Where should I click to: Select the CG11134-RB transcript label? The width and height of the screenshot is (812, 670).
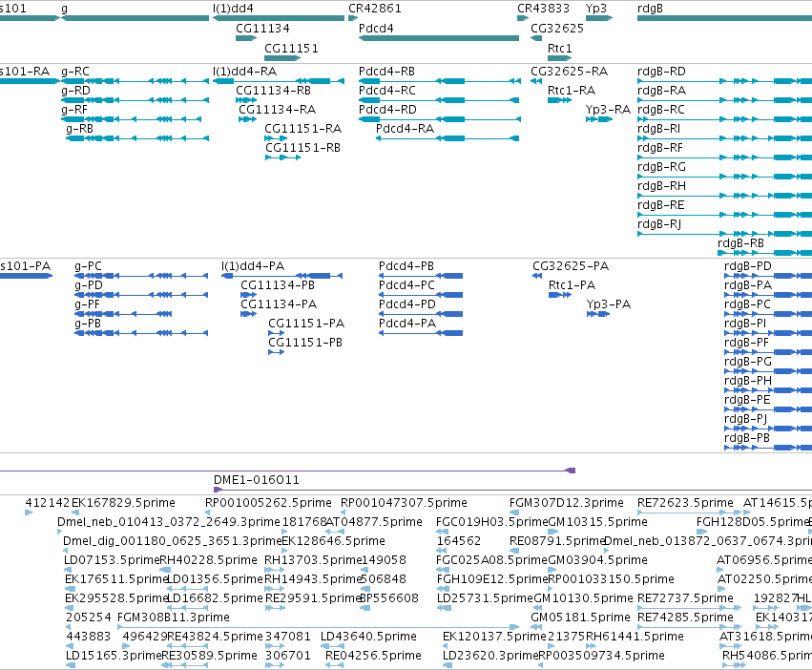pyautogui.click(x=274, y=90)
